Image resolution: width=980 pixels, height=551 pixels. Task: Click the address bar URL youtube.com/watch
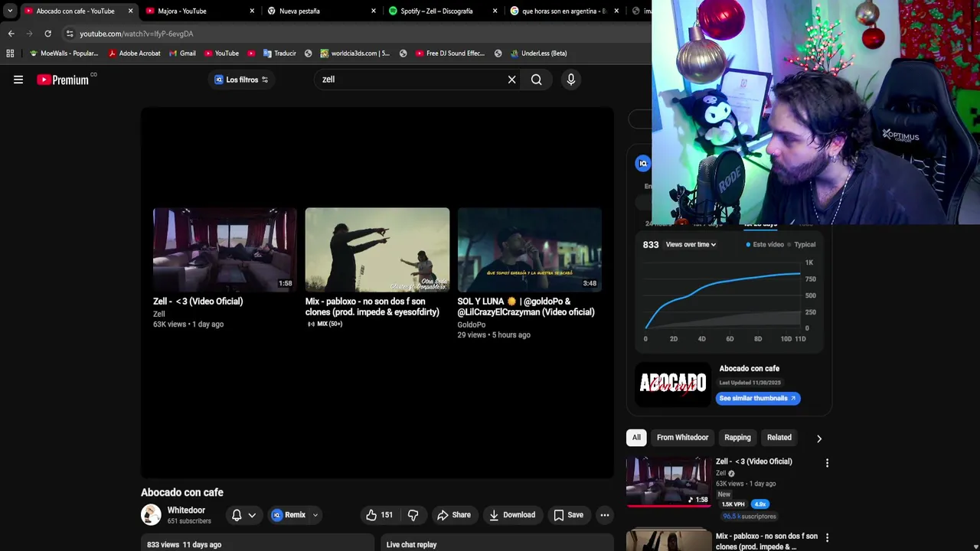[136, 34]
